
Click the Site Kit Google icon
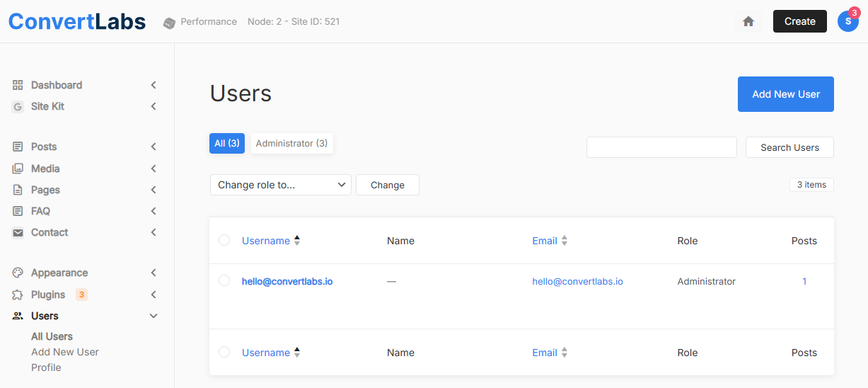(x=18, y=106)
